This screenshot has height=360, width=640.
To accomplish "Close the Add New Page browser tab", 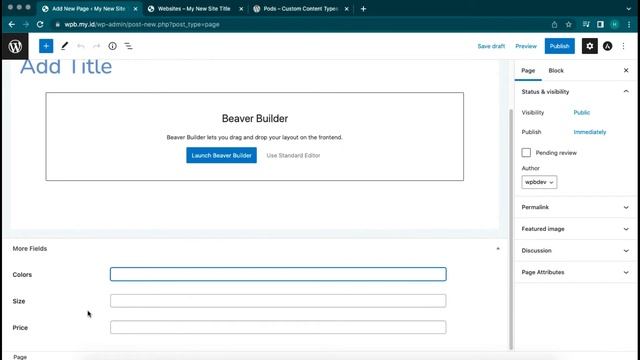I will 136,9.
